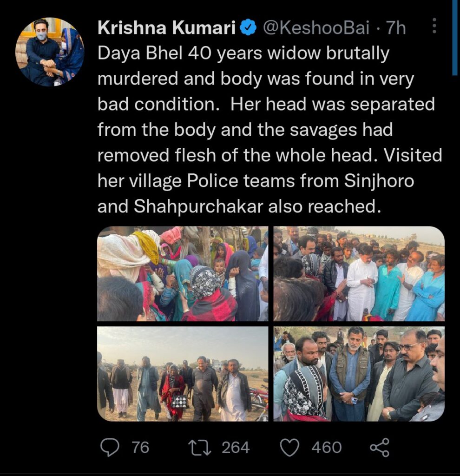Image resolution: width=460 pixels, height=476 pixels.
Task: Open the tweet text about Daya Bhel
Action: point(269,130)
